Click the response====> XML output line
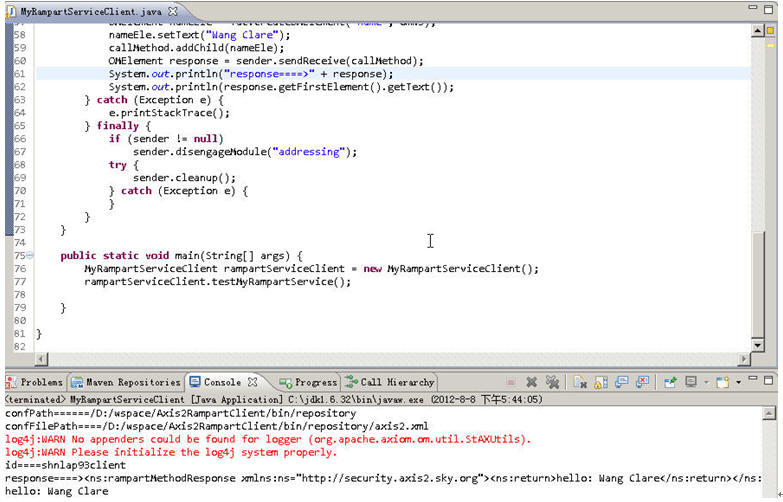Image resolution: width=783 pixels, height=502 pixels. [384, 479]
